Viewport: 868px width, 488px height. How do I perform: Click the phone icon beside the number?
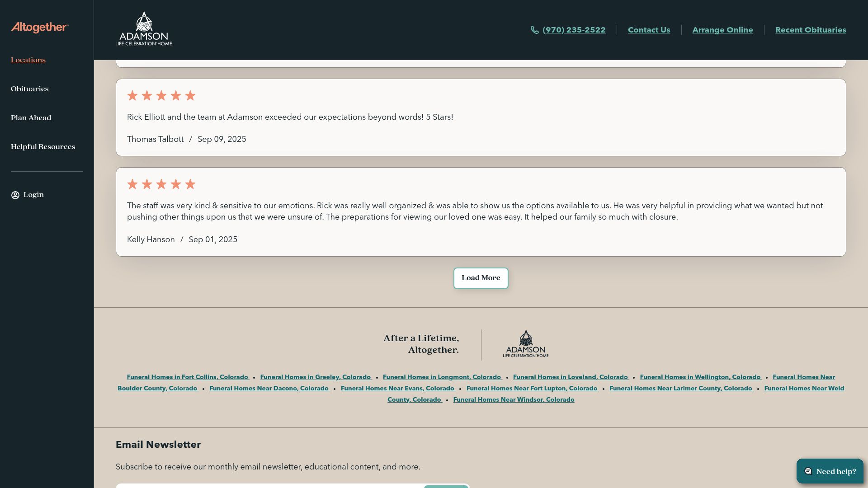(535, 30)
